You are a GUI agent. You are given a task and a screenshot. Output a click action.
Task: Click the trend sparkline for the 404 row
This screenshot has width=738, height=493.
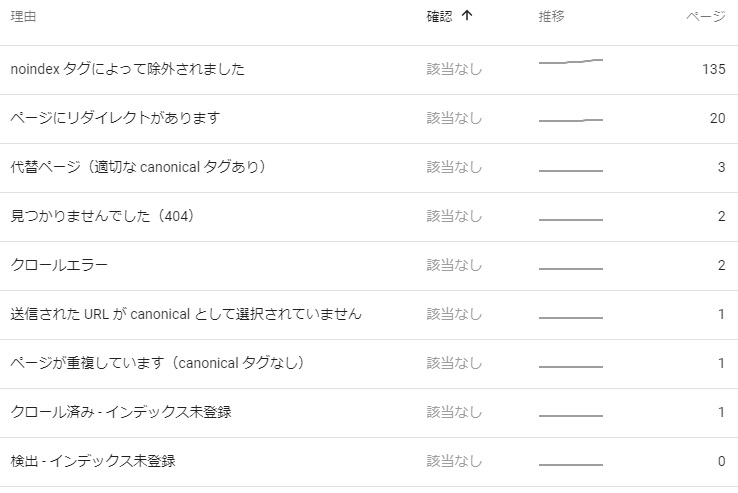point(570,219)
